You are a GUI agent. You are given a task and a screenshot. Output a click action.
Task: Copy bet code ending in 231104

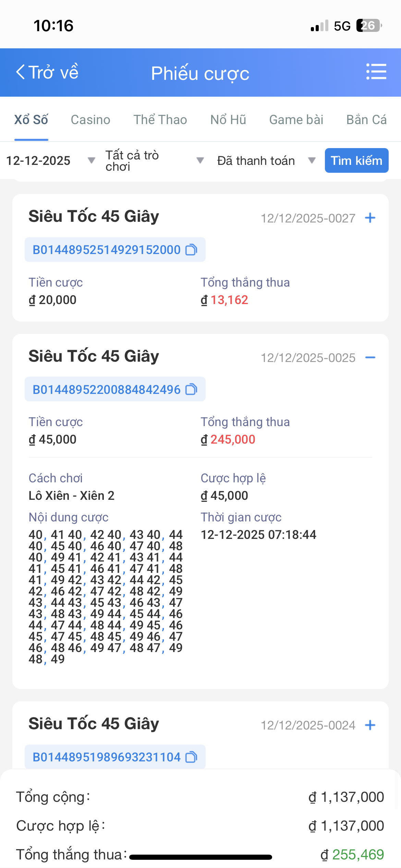click(x=191, y=757)
